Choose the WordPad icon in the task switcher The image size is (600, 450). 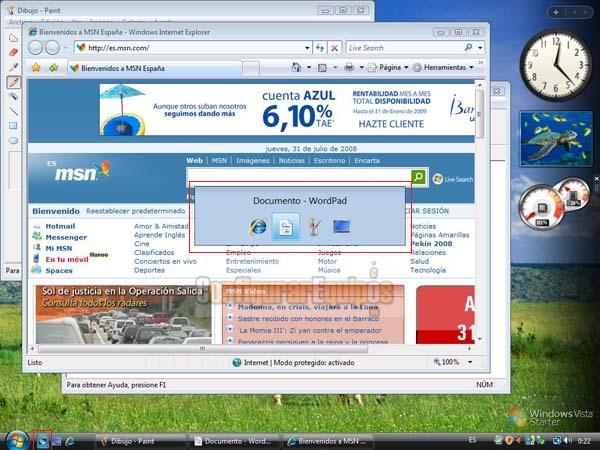click(286, 227)
